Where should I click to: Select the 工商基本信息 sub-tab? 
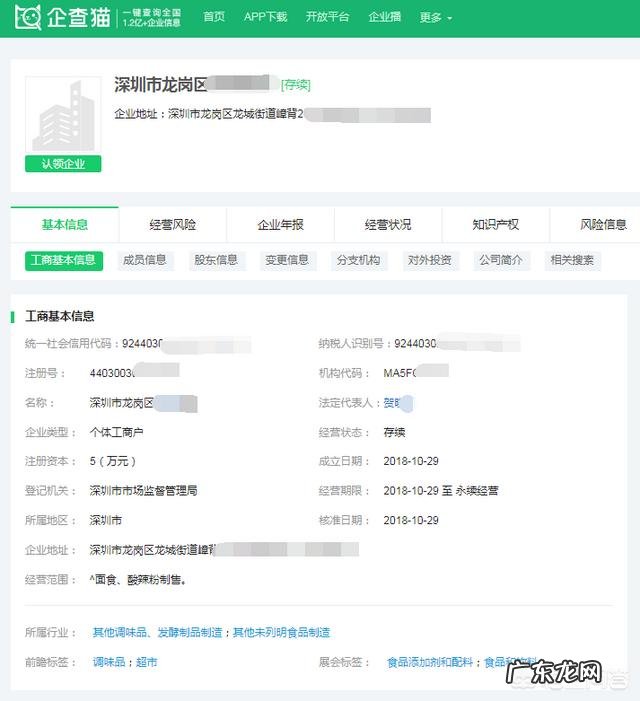64,261
